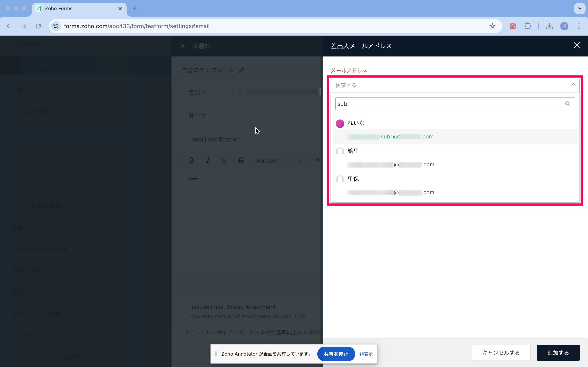The height and width of the screenshot is (367, 588).
Task: Click the 非表示 link in sharing bar
Action: (366, 354)
